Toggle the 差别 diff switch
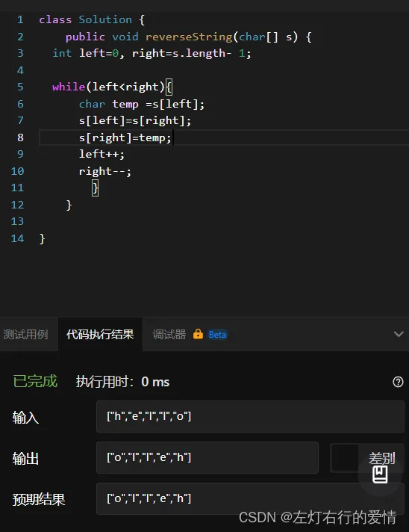The height and width of the screenshot is (532, 409). (345, 458)
